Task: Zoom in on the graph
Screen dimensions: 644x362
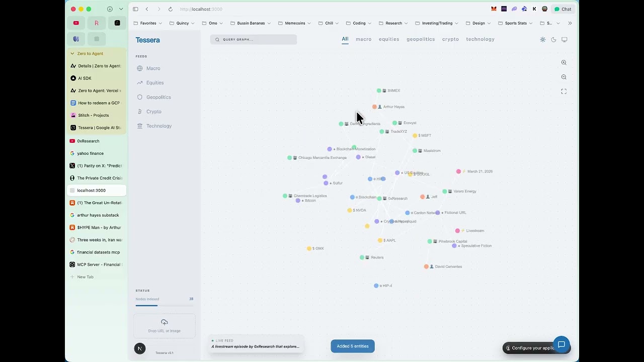Action: [x=563, y=63]
